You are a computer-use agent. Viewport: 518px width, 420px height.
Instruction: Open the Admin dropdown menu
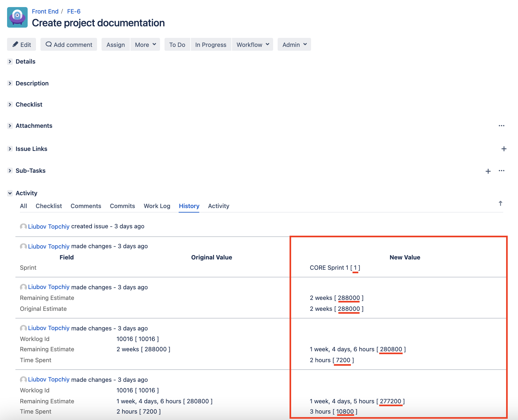tap(294, 45)
